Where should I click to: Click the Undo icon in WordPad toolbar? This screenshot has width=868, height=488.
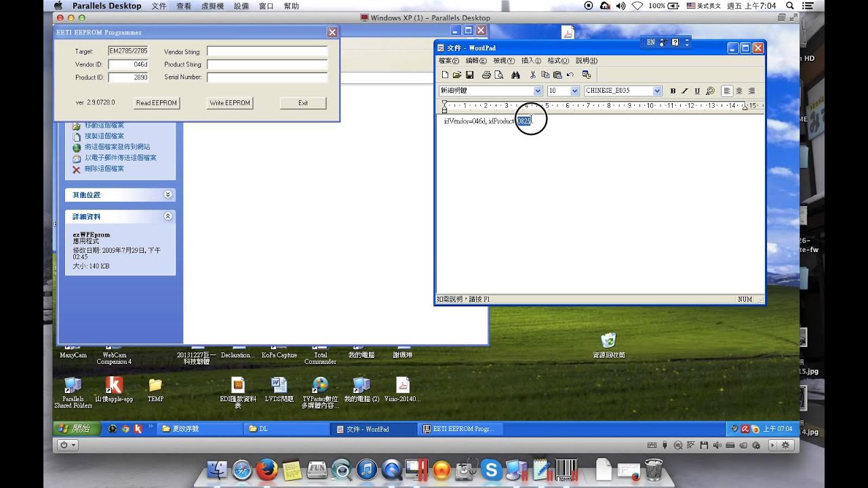pyautogui.click(x=570, y=75)
